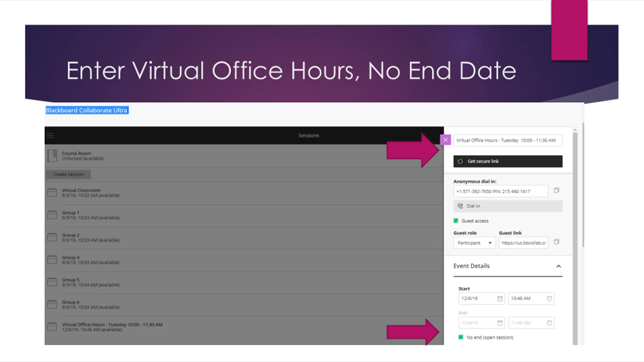Click the Blackboard Collaborate Ultra heading
The image size is (644, 362).
pos(87,110)
